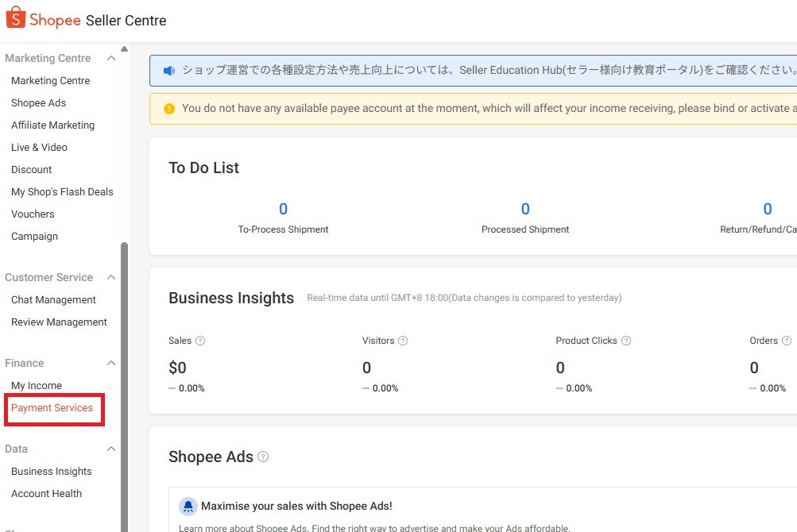Click the info icon beside Shopee Ads heading
Image resolution: width=797 pixels, height=532 pixels.
coord(263,457)
